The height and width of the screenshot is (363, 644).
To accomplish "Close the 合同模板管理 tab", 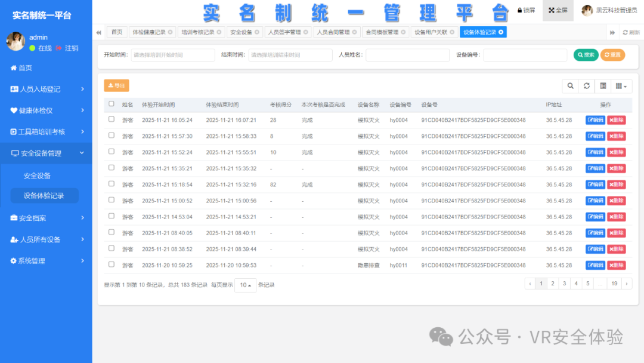I will coord(403,32).
